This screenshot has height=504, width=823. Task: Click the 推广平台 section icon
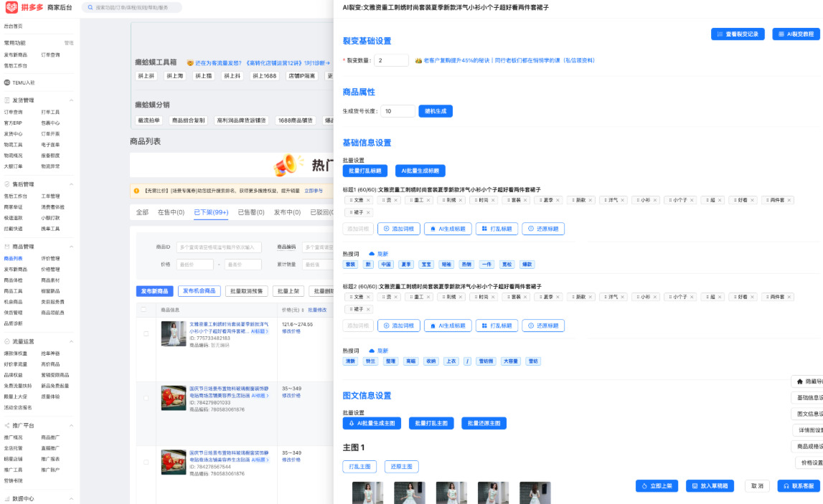coord(7,425)
